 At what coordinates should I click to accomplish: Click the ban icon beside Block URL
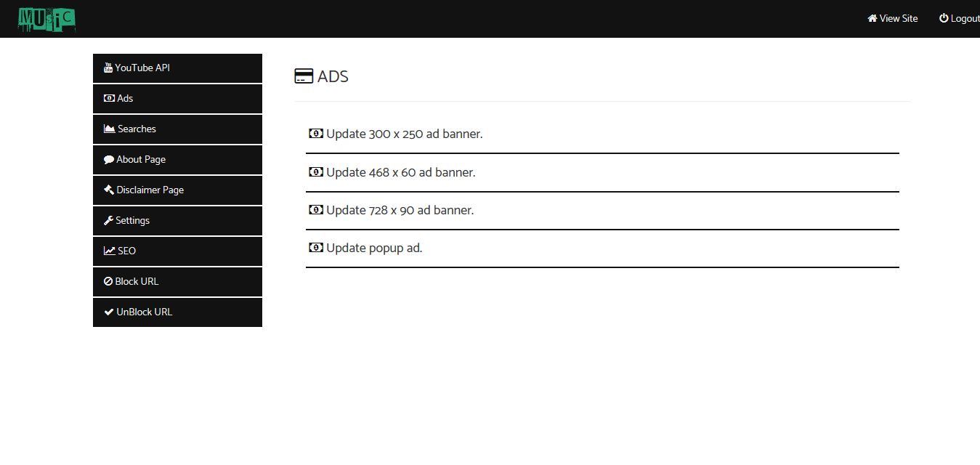[x=108, y=282]
